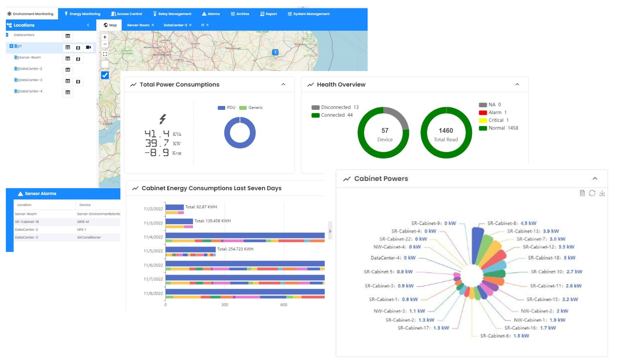Select DataCenter-3 in locations tree
The width and height of the screenshot is (644, 362).
31,80
